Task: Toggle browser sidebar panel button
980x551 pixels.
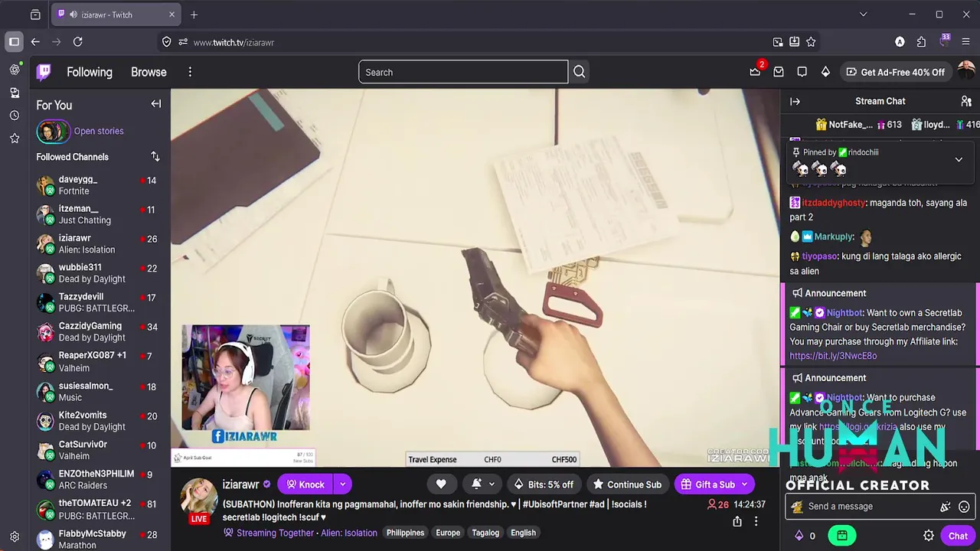Action: click(14, 42)
